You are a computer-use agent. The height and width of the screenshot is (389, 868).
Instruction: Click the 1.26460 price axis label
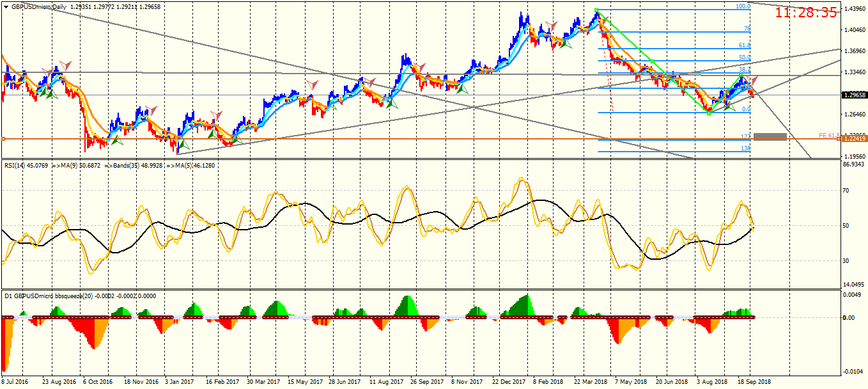[x=855, y=115]
